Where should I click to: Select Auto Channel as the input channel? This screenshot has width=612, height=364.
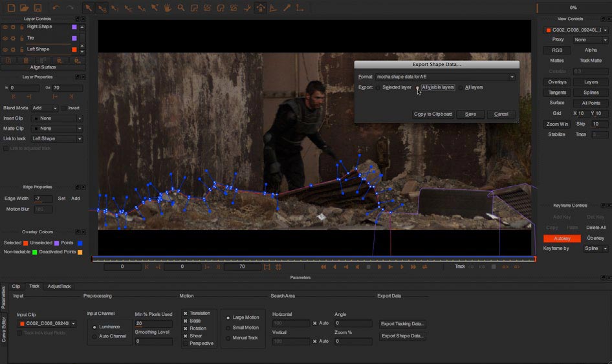click(94, 336)
